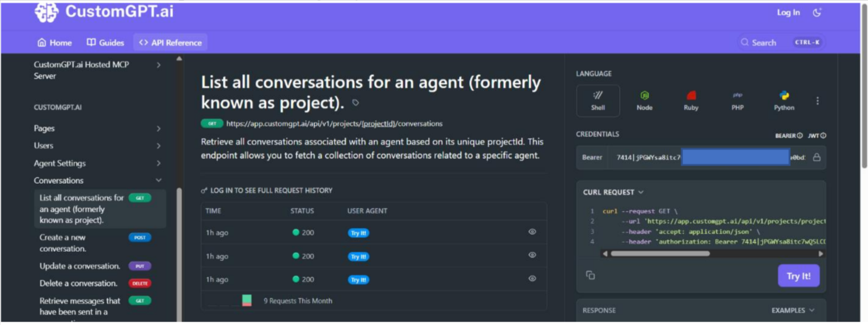
Task: Click the lock icon in credentials field
Action: pos(817,157)
